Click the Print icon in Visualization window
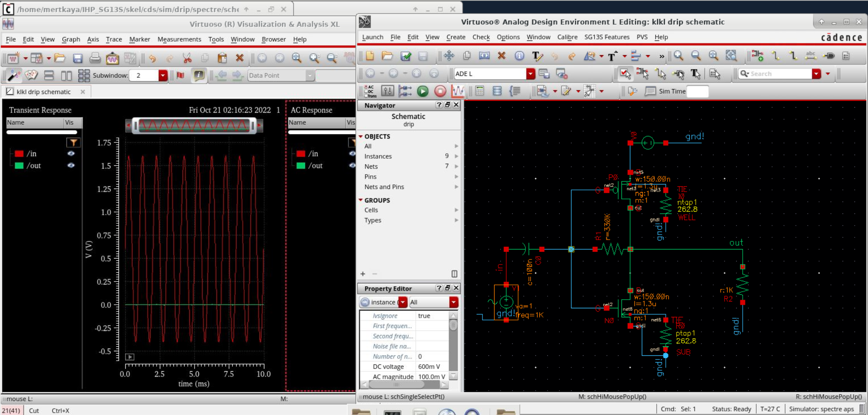 coord(95,58)
